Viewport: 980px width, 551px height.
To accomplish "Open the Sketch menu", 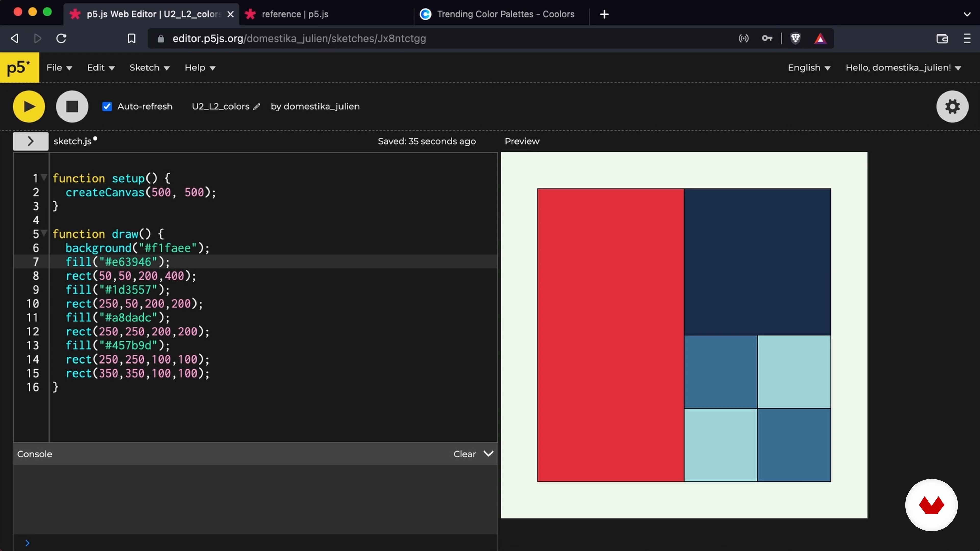I will click(x=150, y=68).
